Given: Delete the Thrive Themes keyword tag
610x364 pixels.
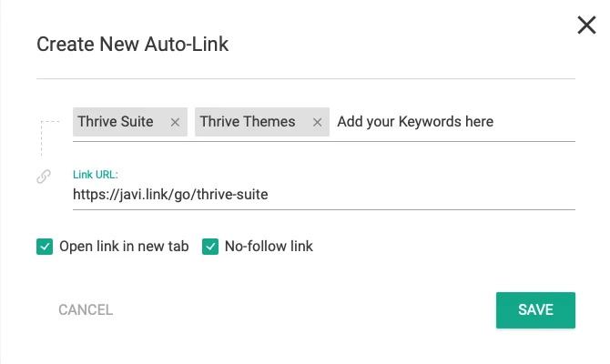Looking at the screenshot, I should (x=317, y=122).
